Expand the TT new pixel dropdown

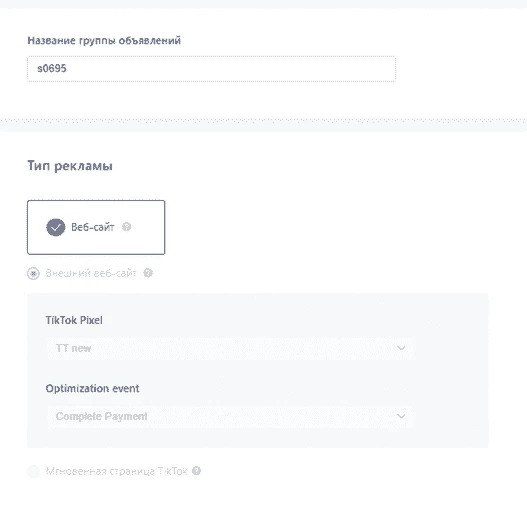(x=230, y=349)
